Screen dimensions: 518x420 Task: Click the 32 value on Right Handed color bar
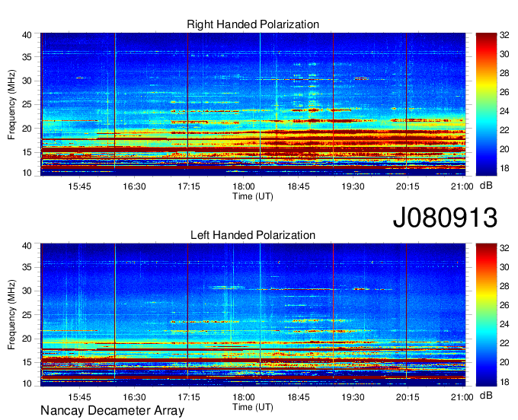pos(504,35)
